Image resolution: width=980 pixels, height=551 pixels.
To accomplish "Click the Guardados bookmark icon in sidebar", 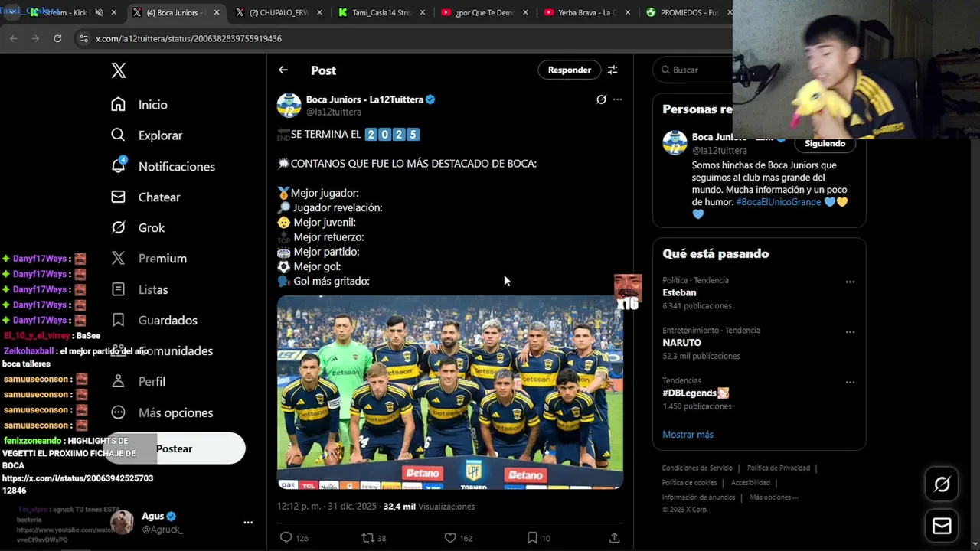I will (118, 320).
